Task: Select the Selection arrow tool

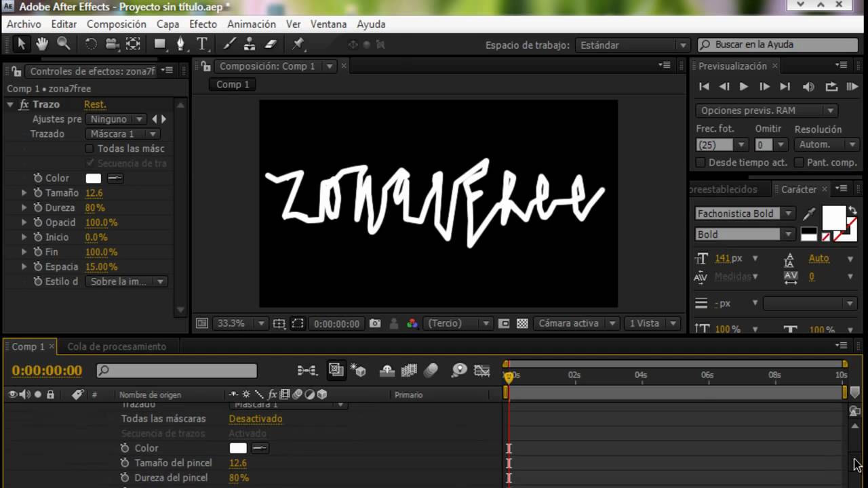Action: pos(21,44)
